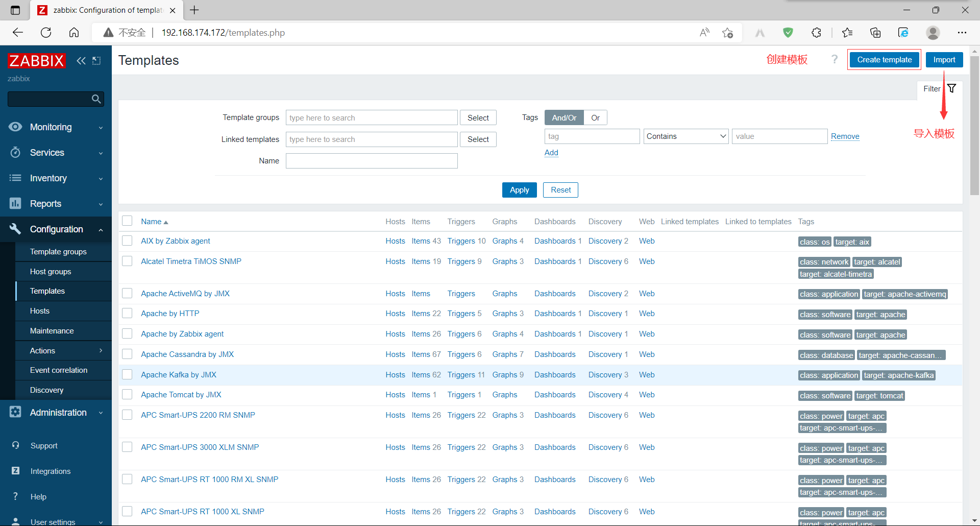Click the Integrations Z icon
The width and height of the screenshot is (980, 526).
[x=16, y=471]
